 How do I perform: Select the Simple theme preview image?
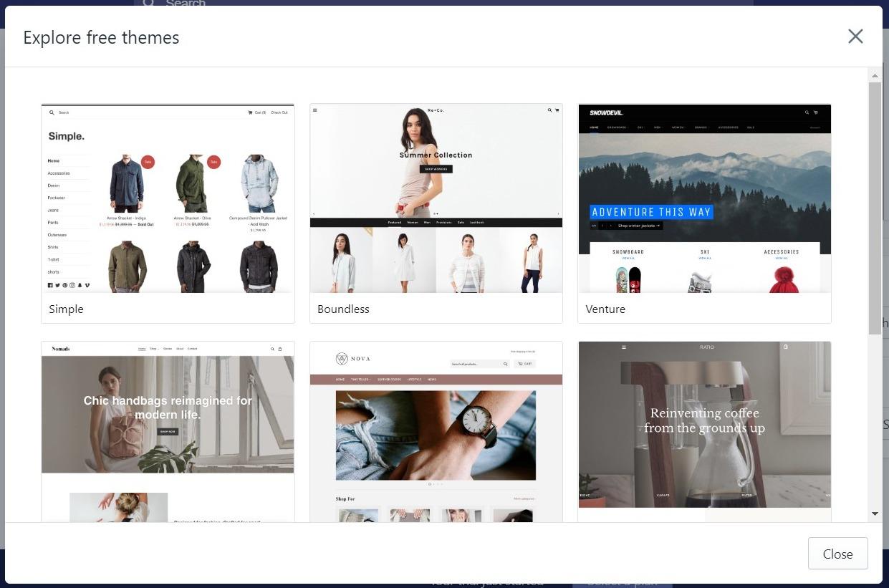(168, 198)
